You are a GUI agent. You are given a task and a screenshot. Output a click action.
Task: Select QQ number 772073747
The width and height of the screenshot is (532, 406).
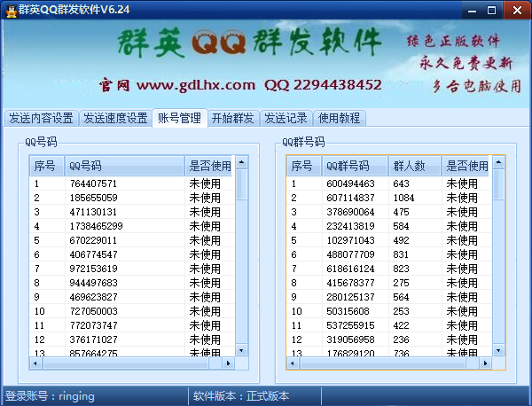pyautogui.click(x=94, y=325)
